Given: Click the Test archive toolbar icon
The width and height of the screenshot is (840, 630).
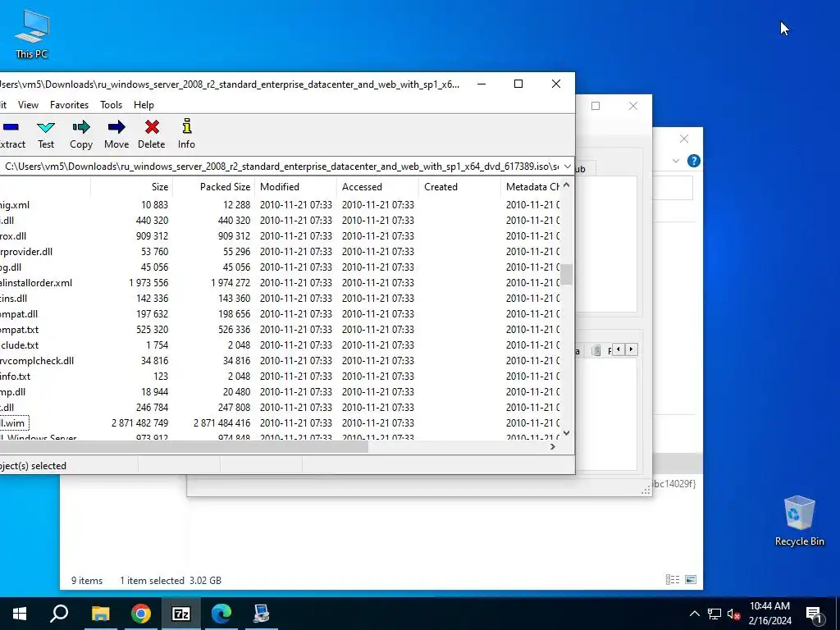Looking at the screenshot, I should tap(46, 134).
